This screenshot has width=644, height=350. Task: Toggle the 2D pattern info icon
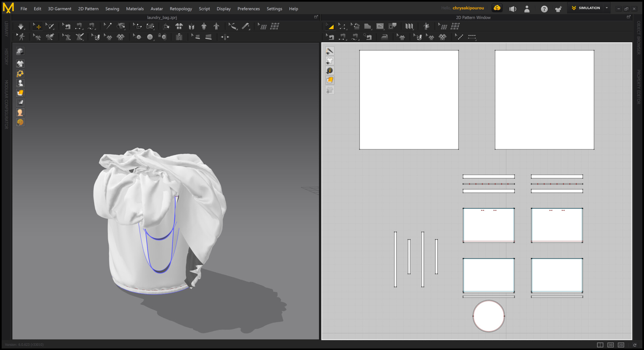(330, 70)
